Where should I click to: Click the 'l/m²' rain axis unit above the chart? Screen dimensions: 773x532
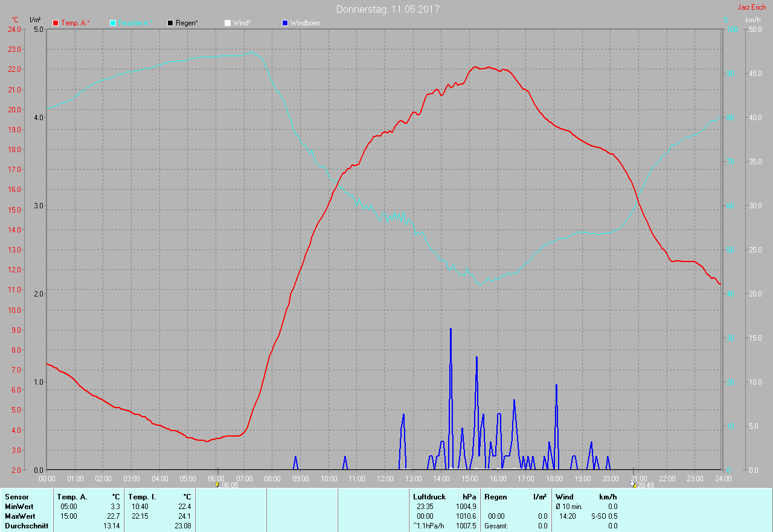coord(35,20)
